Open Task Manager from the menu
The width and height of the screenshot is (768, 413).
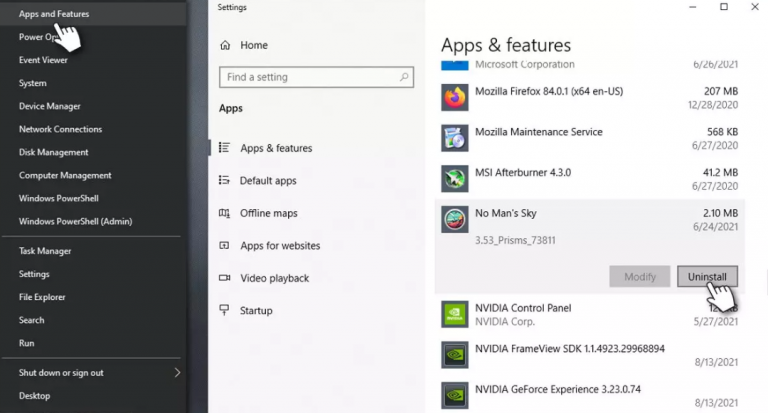[45, 250]
